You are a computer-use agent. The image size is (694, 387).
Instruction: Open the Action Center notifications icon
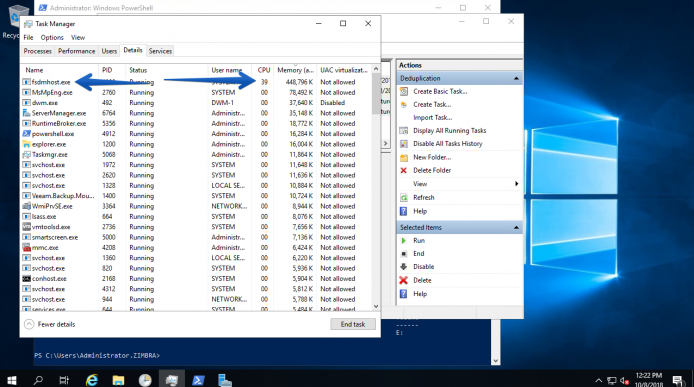click(x=677, y=380)
